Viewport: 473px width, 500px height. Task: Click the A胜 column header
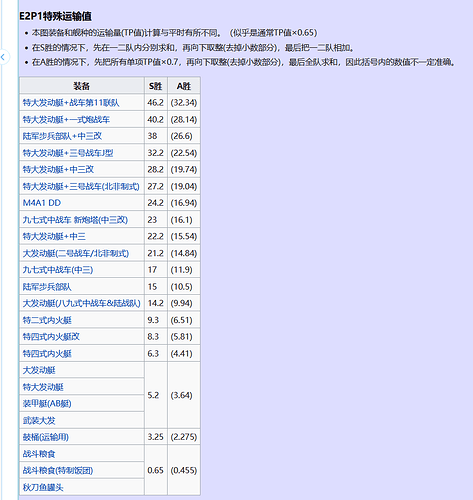tap(184, 86)
